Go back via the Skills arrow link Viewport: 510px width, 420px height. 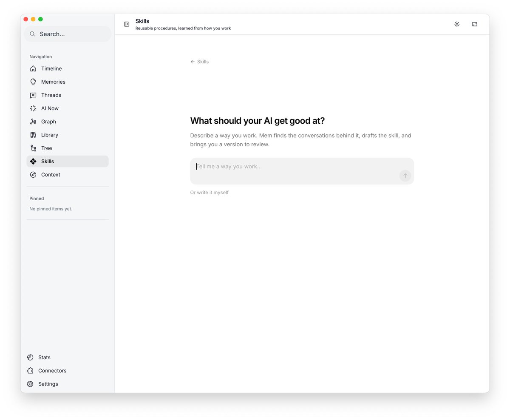(x=200, y=62)
